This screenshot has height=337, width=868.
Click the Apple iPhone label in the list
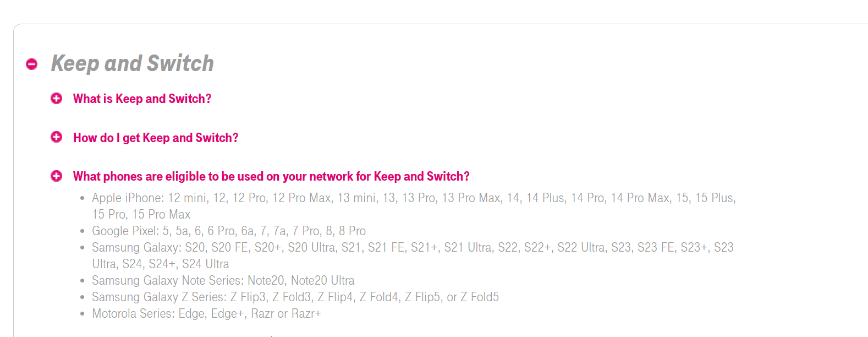[x=128, y=198]
